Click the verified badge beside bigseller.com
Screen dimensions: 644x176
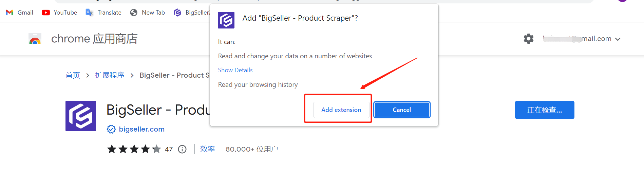[111, 129]
